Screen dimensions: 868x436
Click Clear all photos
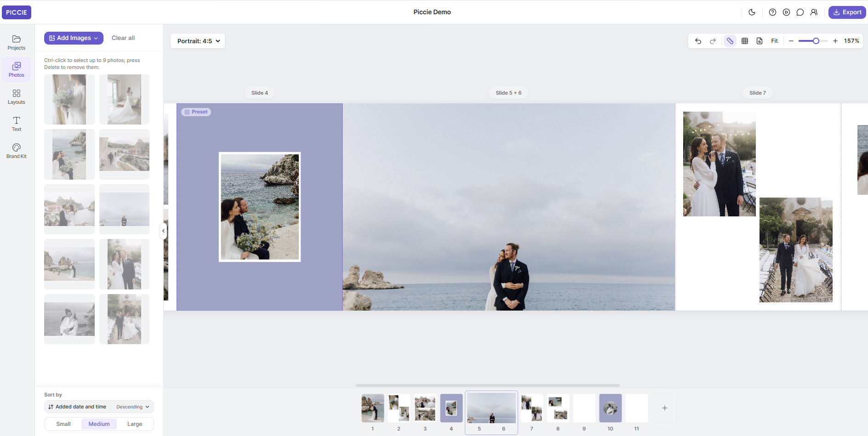coord(123,38)
